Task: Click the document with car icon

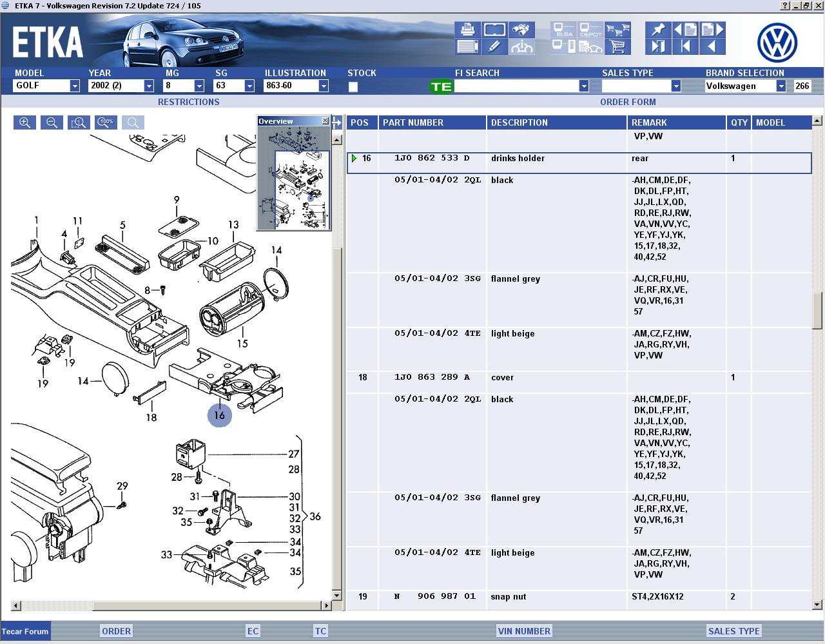Action: point(590,46)
